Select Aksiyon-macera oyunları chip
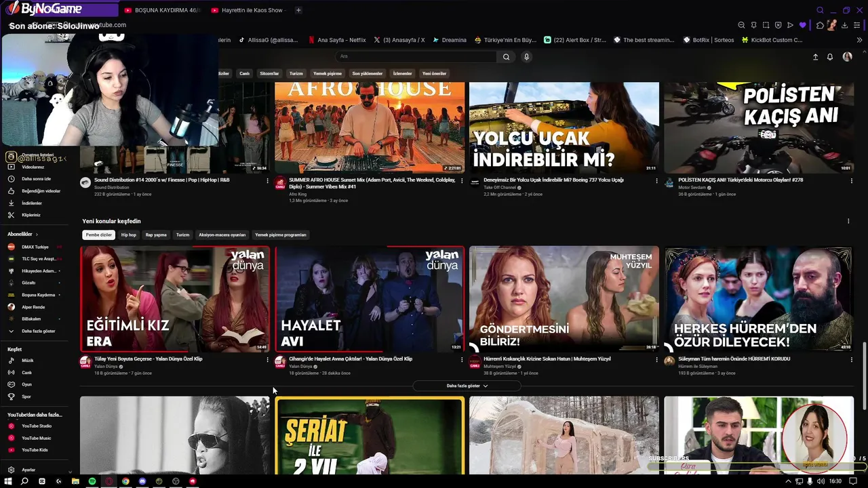868x488 pixels. [222, 235]
